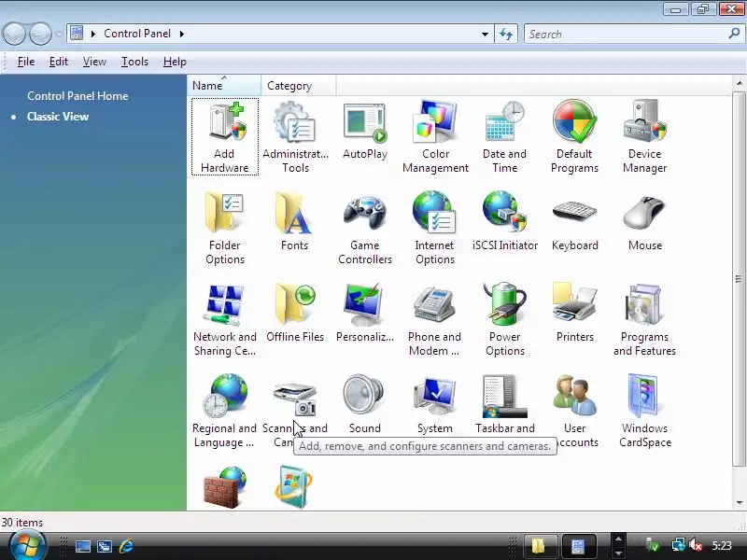Open Sound settings
The width and height of the screenshot is (747, 560).
pyautogui.click(x=364, y=404)
